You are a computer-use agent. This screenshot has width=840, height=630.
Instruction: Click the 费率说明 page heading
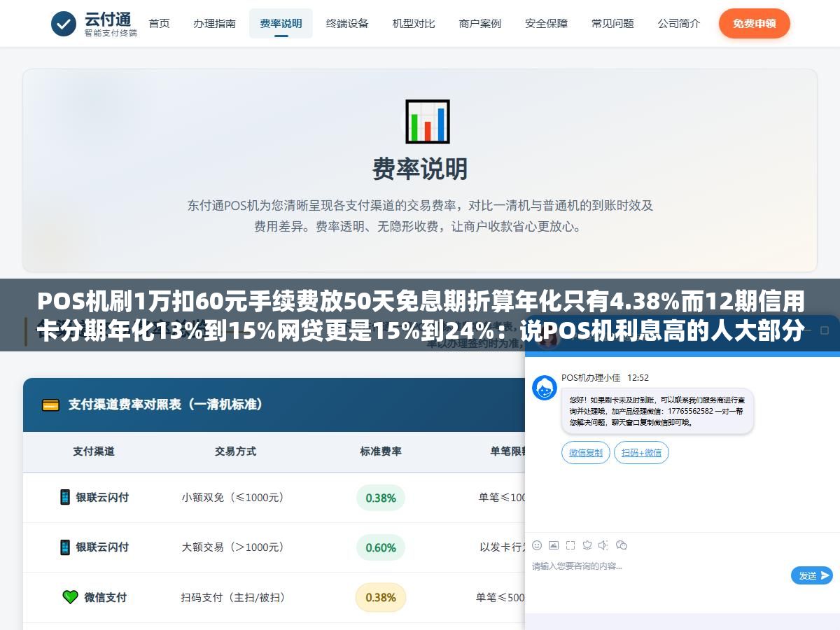[420, 169]
